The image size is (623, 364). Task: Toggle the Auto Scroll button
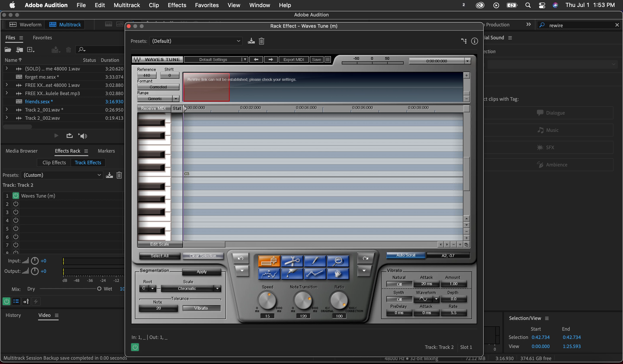click(405, 255)
